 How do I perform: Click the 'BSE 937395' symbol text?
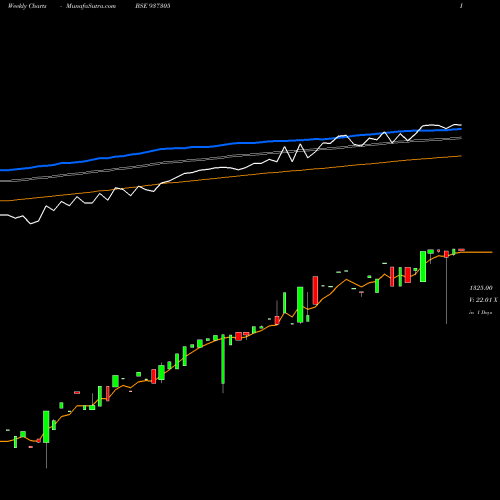tap(153, 6)
